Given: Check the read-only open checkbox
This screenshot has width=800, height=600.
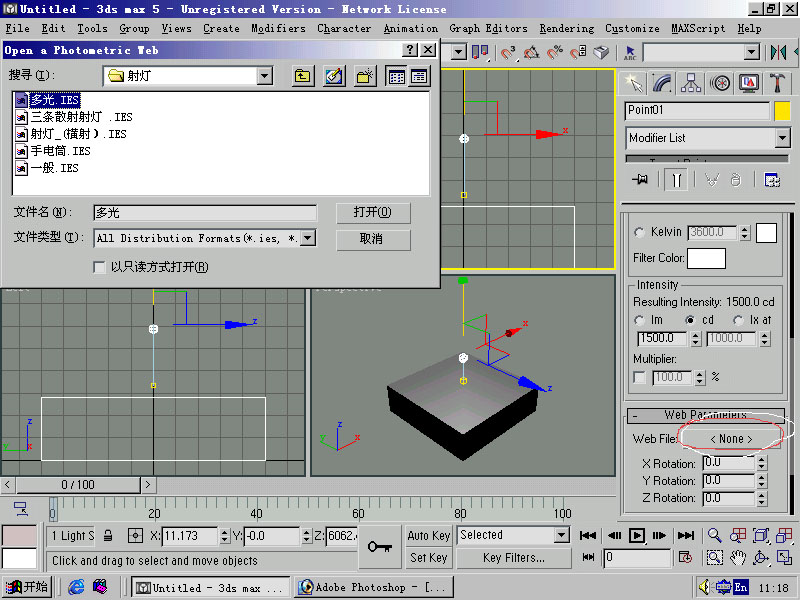Looking at the screenshot, I should (99, 267).
